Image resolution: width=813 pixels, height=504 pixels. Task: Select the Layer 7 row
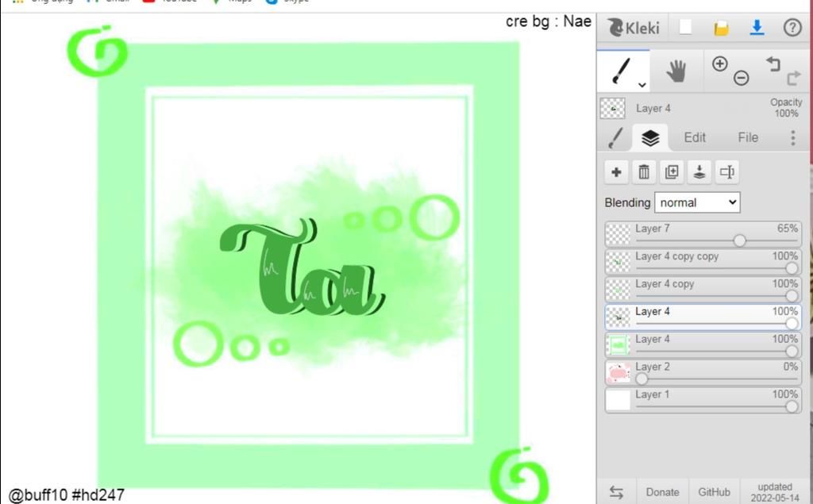pos(703,234)
